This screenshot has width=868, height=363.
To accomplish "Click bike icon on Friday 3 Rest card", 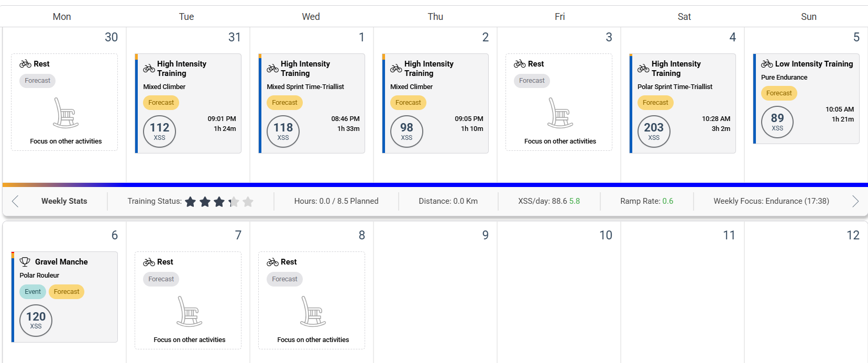I will click(x=520, y=64).
